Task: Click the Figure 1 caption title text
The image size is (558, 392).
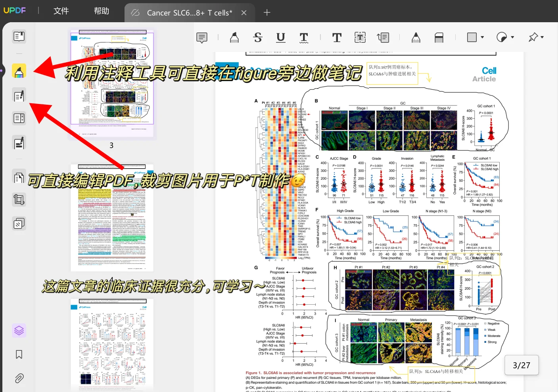Action: pos(311,373)
